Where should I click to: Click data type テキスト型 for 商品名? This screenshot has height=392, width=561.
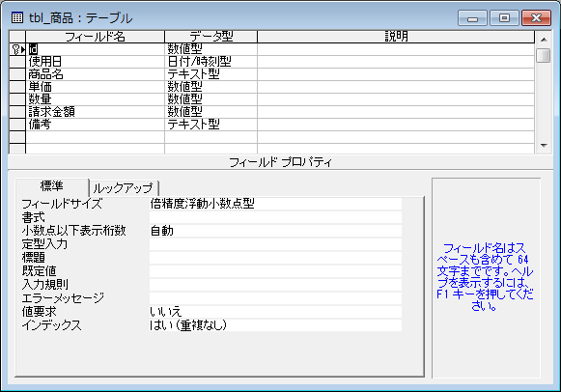click(x=211, y=74)
